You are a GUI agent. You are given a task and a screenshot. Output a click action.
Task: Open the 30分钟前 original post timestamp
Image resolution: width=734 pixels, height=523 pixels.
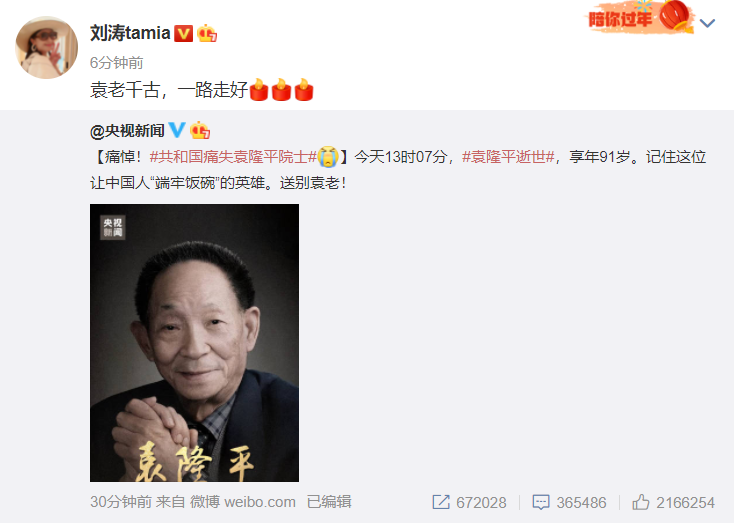click(x=121, y=502)
